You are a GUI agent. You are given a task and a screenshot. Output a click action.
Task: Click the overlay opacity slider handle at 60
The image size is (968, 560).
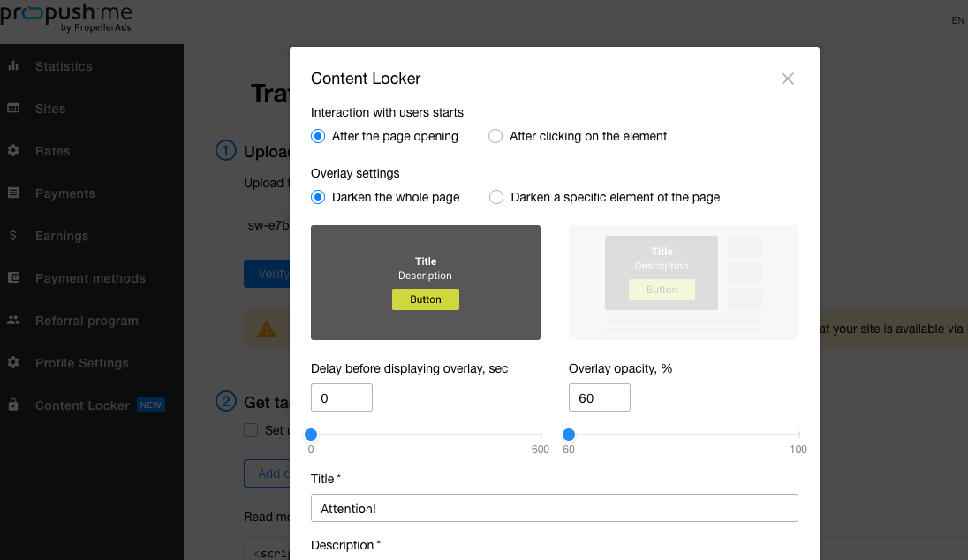(569, 435)
